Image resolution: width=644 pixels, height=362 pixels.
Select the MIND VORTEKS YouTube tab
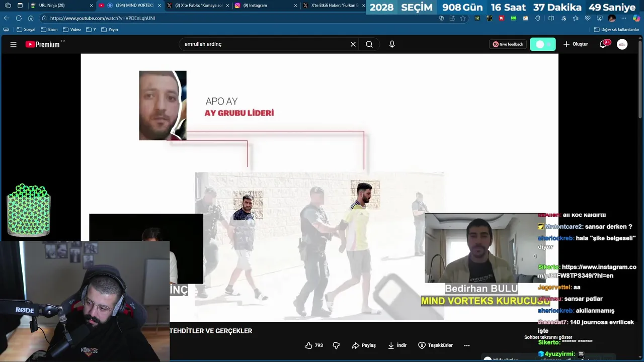pos(130,6)
